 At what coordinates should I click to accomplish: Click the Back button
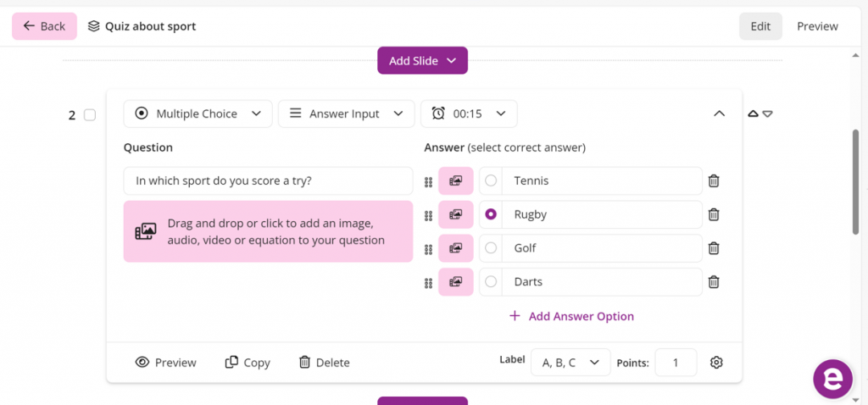click(44, 26)
